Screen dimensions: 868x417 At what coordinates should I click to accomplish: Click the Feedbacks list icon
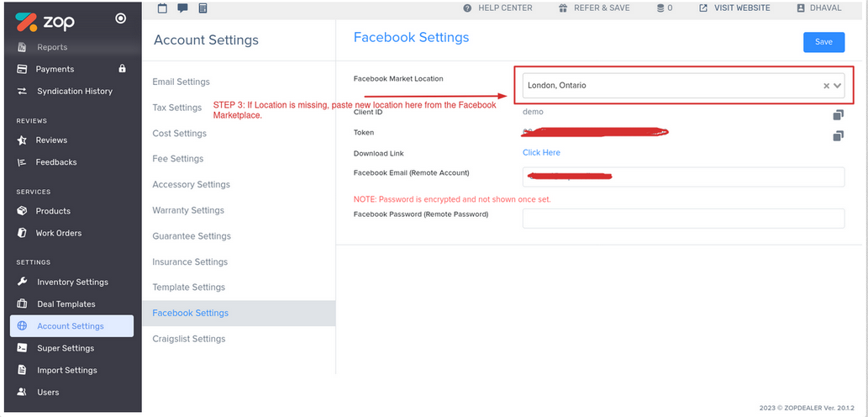pos(22,162)
